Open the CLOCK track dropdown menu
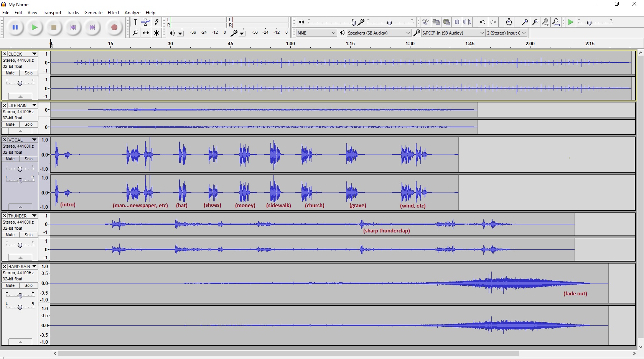This screenshot has width=644, height=359. (x=34, y=54)
